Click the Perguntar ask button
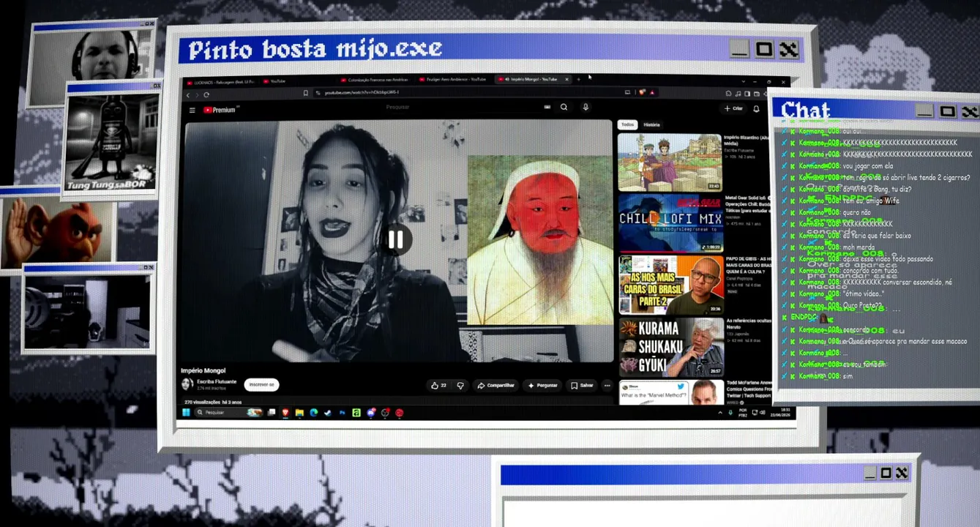This screenshot has height=527, width=980. (x=542, y=385)
